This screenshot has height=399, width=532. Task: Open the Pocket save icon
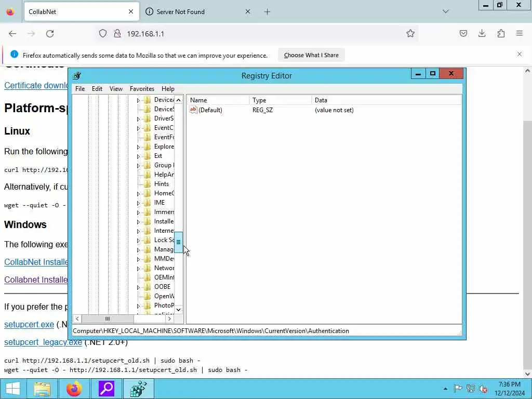coord(463,34)
